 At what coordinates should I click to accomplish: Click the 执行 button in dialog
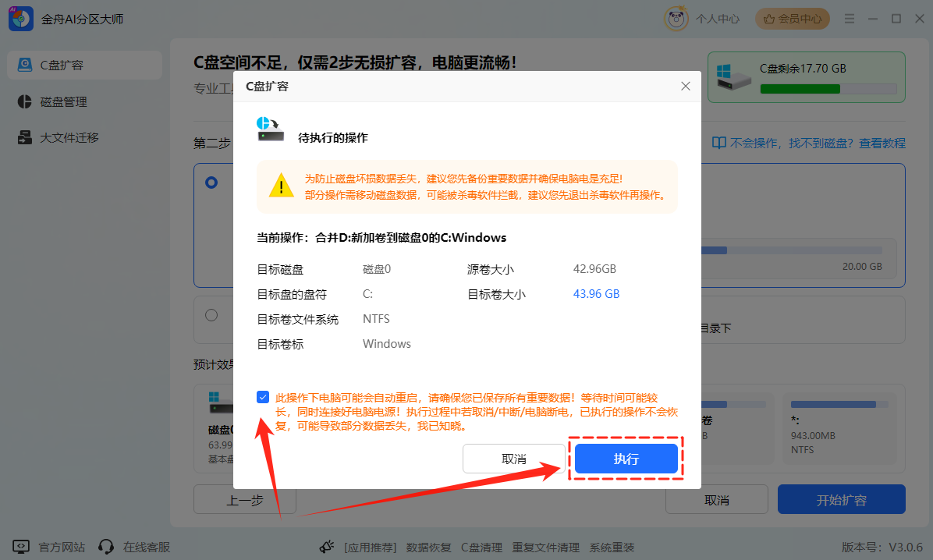pyautogui.click(x=626, y=459)
